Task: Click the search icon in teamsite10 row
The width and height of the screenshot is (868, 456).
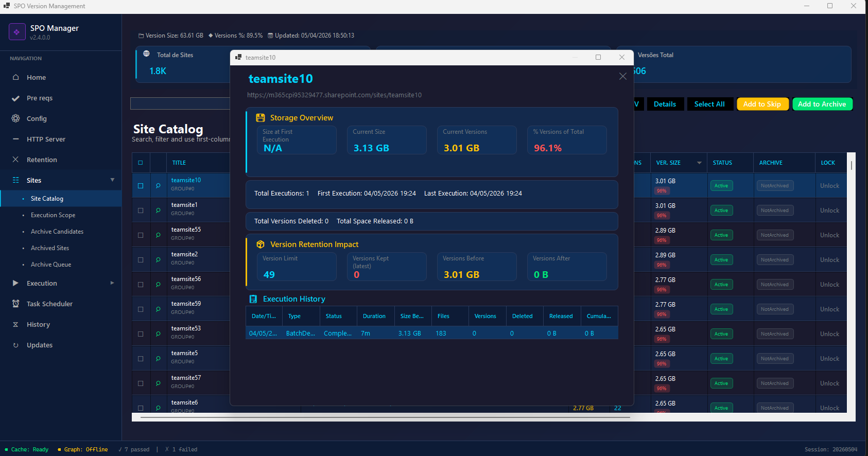Action: pyautogui.click(x=158, y=185)
